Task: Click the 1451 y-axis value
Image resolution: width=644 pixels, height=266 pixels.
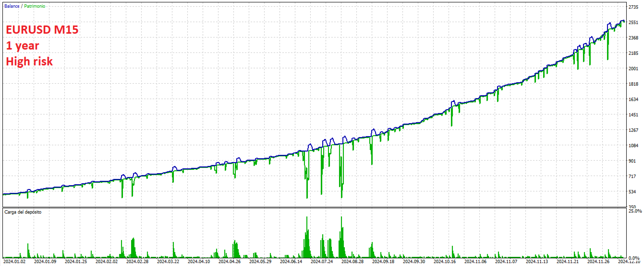Action: point(633,114)
